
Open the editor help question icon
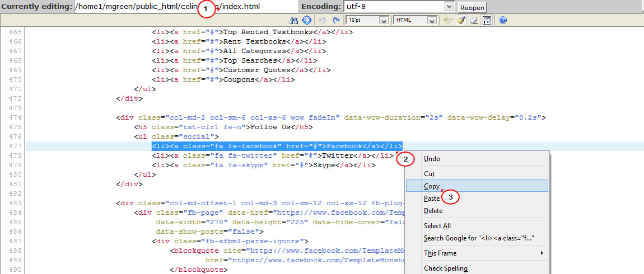click(x=503, y=20)
